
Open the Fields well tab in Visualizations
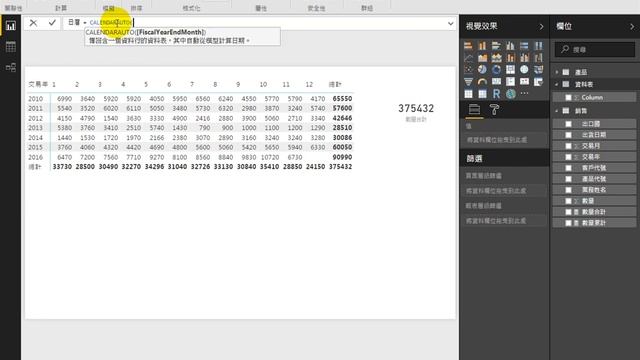(474, 110)
